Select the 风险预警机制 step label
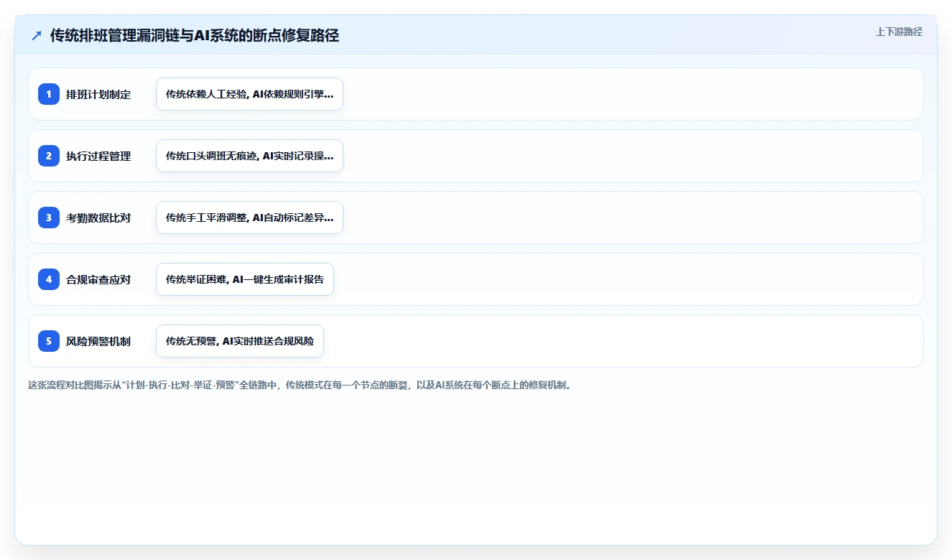Screen dimensions: 952x560 [x=98, y=341]
